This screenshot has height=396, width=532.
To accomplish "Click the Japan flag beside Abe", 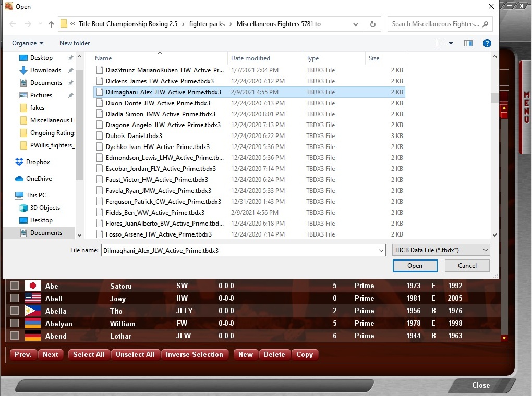I will 33,286.
